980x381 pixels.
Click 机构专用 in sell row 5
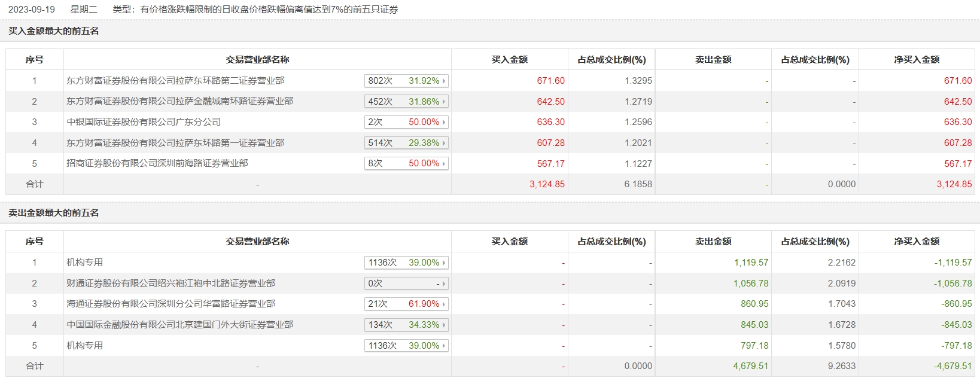click(x=85, y=346)
